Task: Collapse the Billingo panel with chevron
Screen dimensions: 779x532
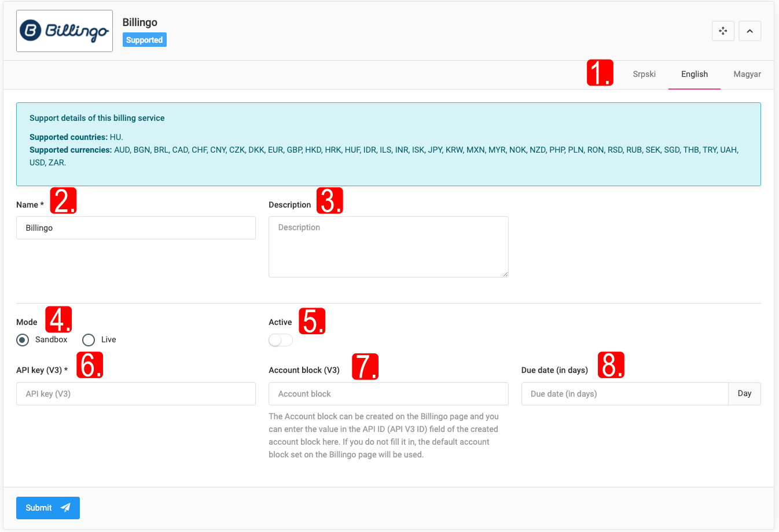Action: 749,31
